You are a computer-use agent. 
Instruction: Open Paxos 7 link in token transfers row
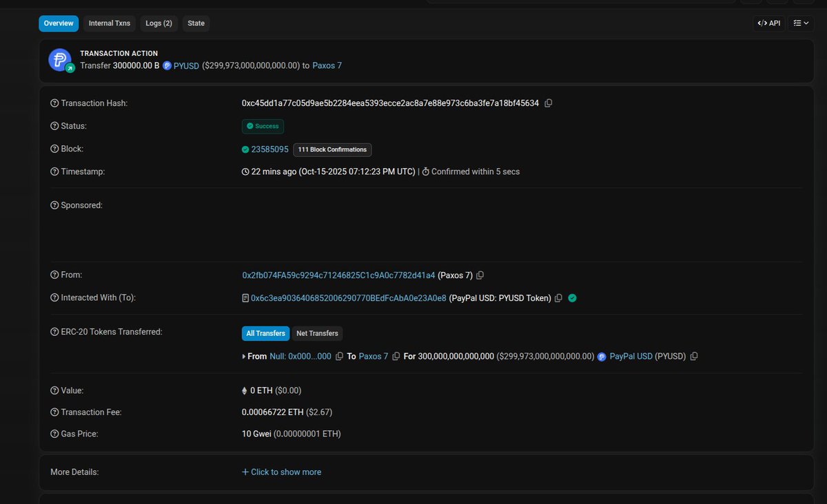[374, 357]
